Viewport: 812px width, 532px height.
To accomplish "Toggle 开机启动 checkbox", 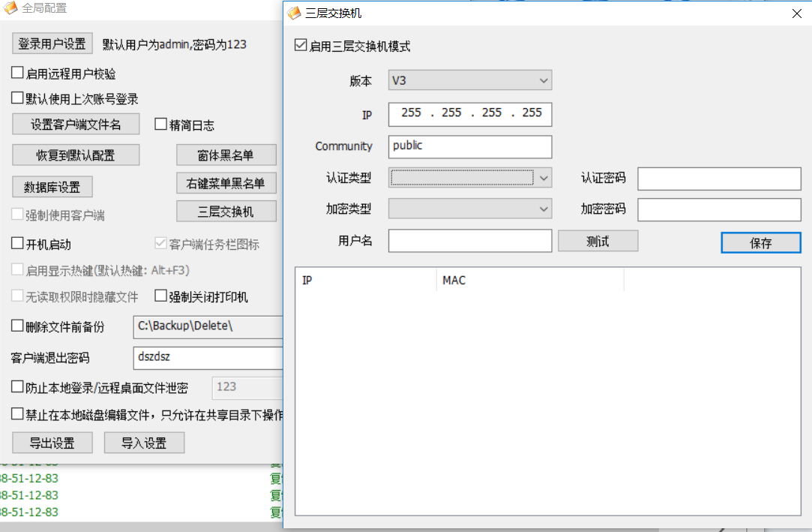I will pos(18,244).
